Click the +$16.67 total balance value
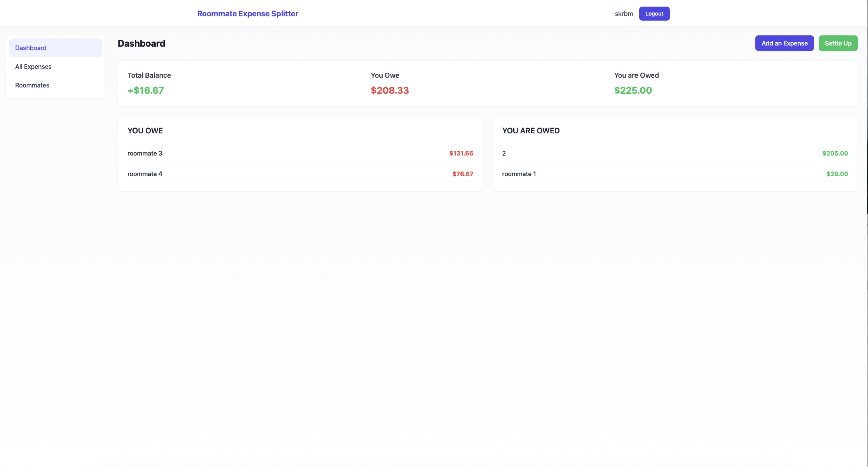 (146, 90)
